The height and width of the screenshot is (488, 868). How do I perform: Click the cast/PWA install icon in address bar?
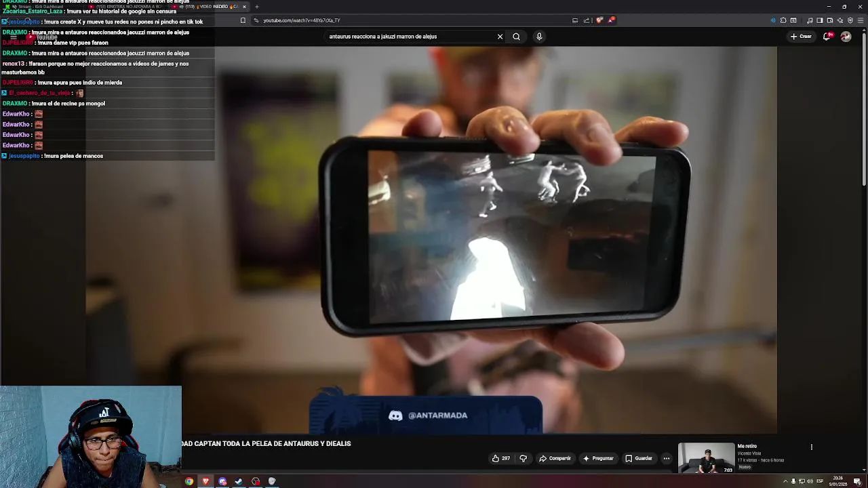coord(575,20)
